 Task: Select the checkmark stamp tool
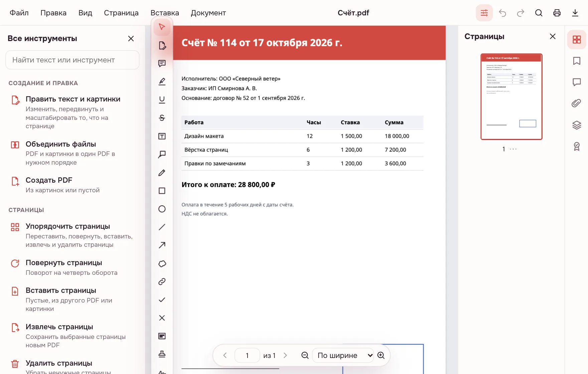[x=162, y=300]
